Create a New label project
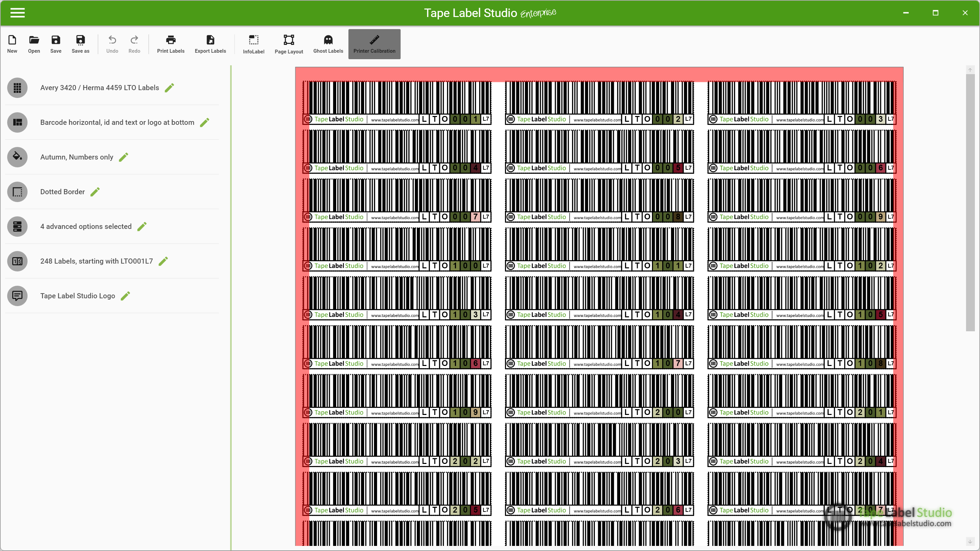Viewport: 980px width, 551px height. 12,44
